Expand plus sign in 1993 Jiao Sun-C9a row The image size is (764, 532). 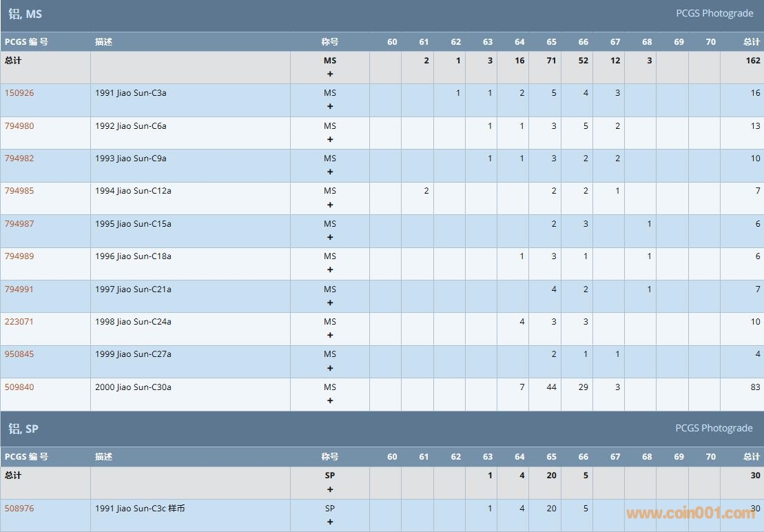click(x=330, y=172)
